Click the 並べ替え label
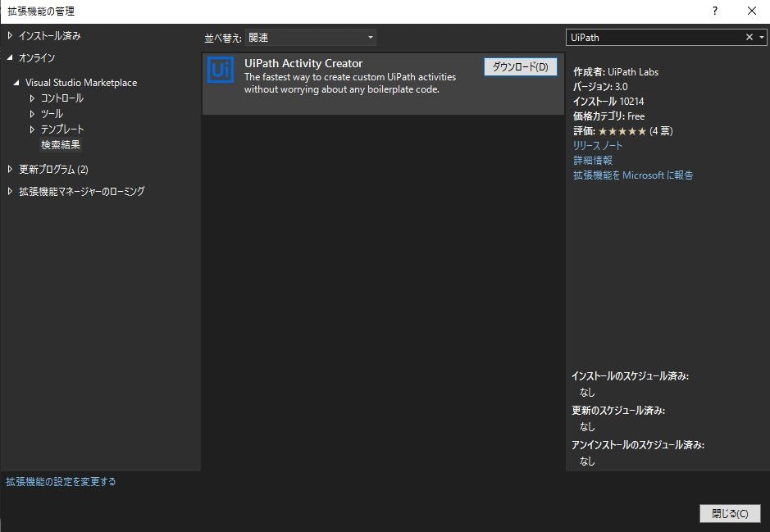Screen dimensions: 770x532 (223, 38)
